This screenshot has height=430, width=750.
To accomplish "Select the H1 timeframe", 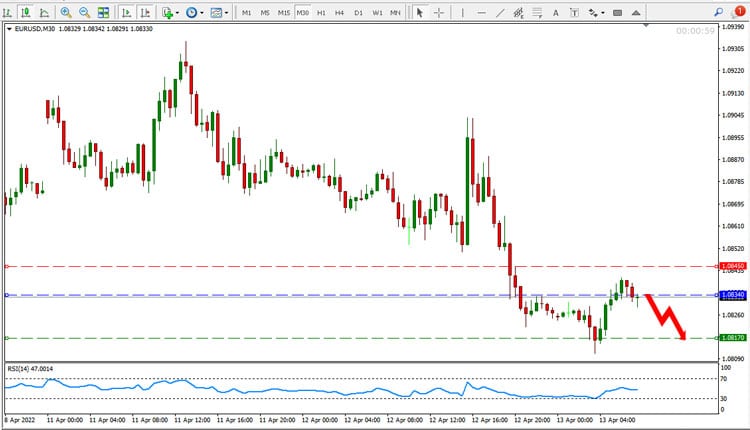I will pyautogui.click(x=321, y=13).
